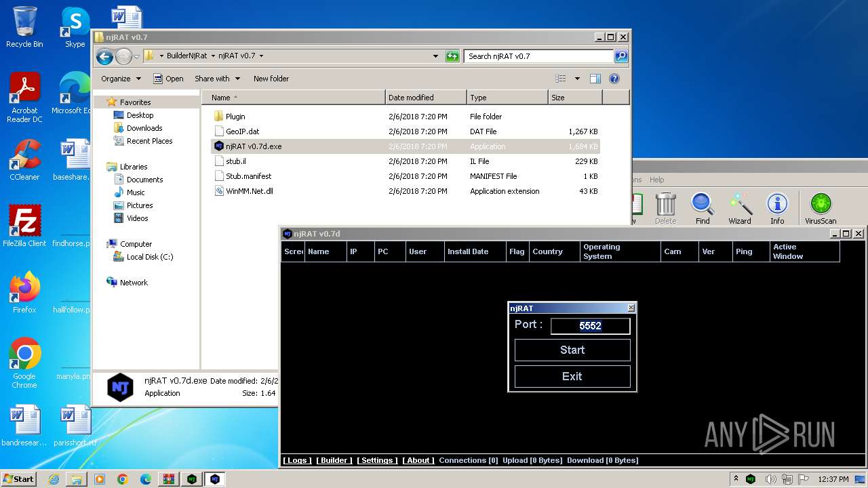Run VirusScan in WinRAR window

coord(821,208)
